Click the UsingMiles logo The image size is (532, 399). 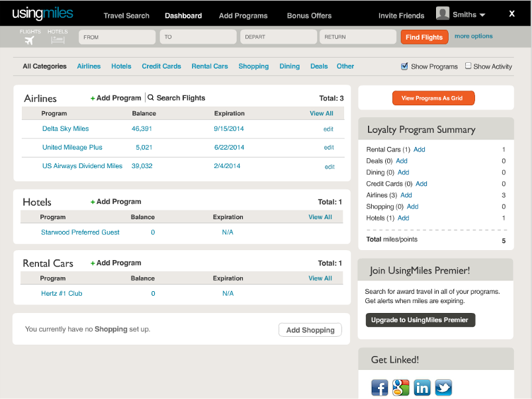click(42, 13)
